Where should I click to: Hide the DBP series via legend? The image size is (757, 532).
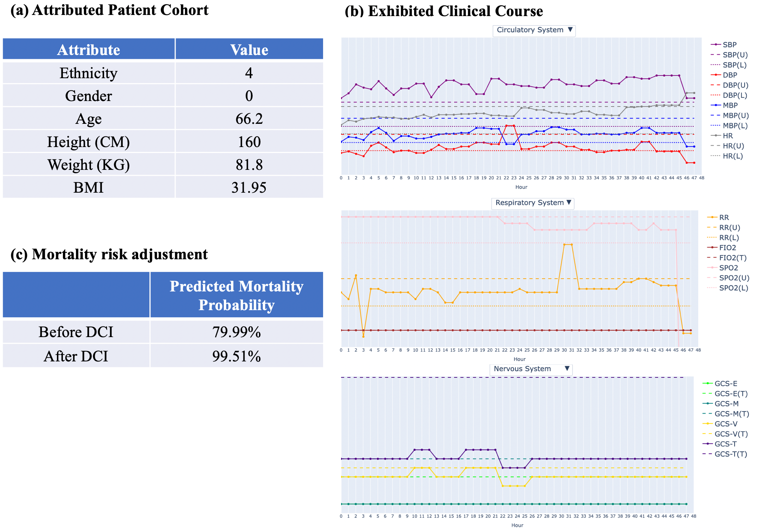(x=730, y=75)
